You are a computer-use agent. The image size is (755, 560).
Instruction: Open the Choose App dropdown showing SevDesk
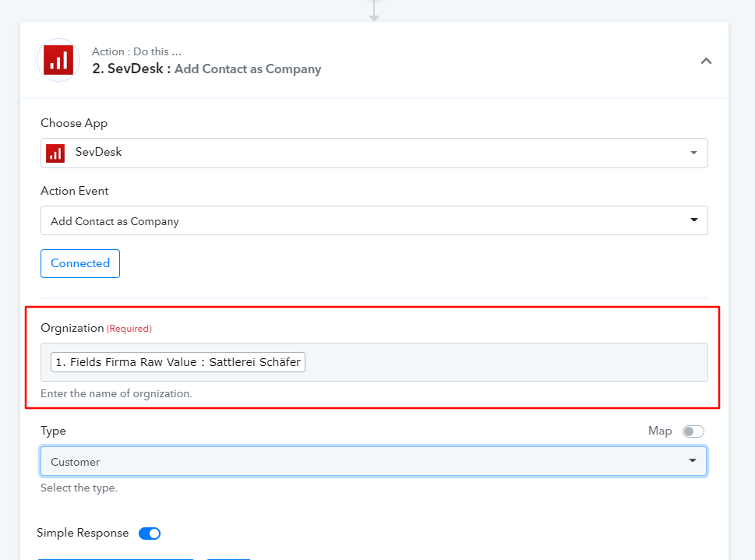coord(374,153)
